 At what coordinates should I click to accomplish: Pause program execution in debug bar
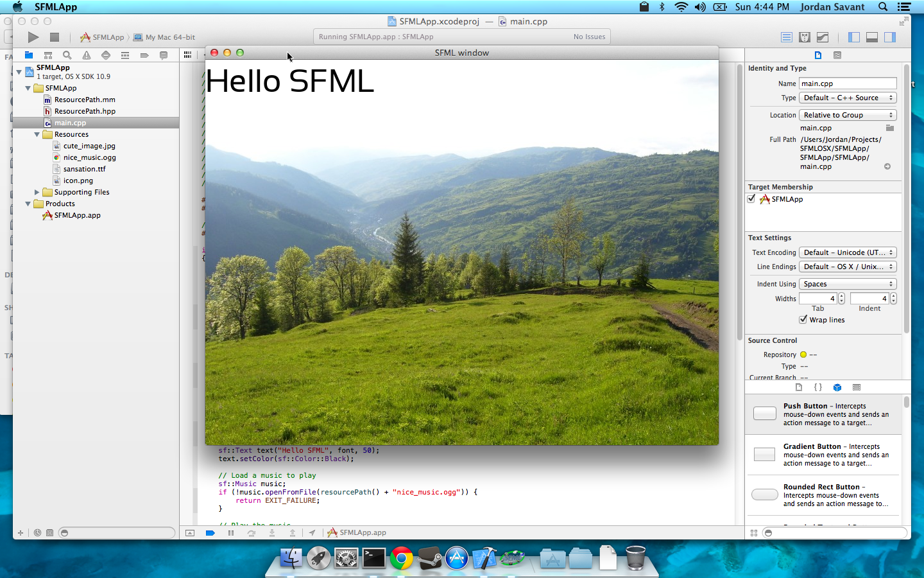[x=231, y=532]
